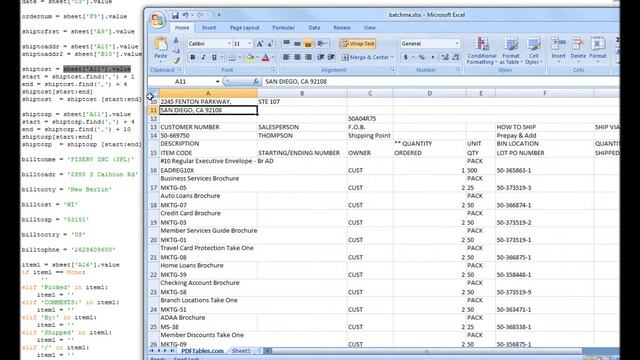
Task: Save the workbook from Quick Access Toolbar
Action: (x=175, y=16)
